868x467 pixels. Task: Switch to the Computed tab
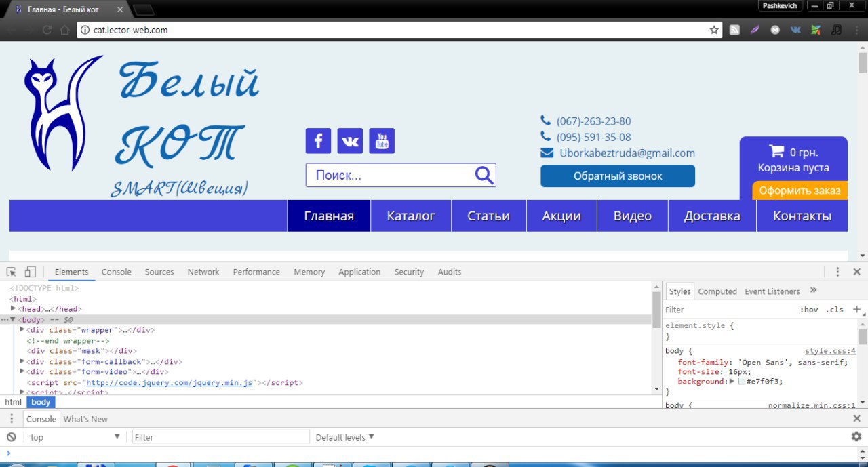[717, 291]
